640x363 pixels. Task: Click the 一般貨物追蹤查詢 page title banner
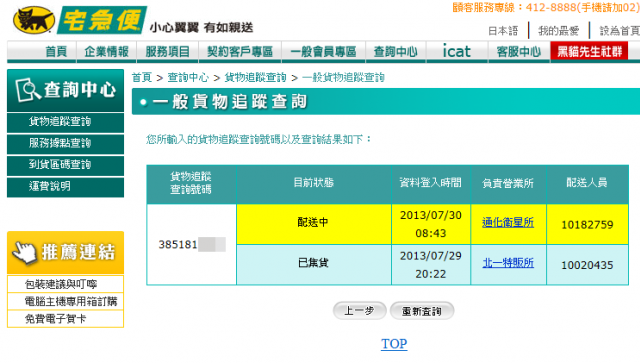tap(386, 102)
